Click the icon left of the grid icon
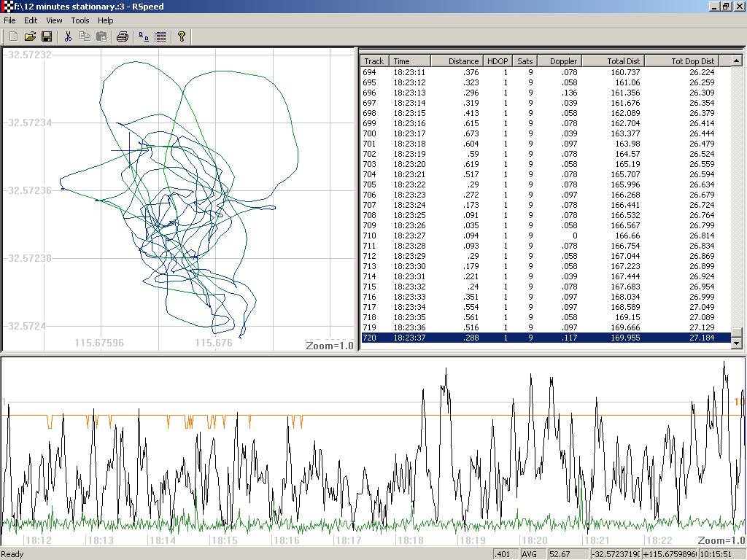The height and width of the screenshot is (560, 747). (144, 36)
